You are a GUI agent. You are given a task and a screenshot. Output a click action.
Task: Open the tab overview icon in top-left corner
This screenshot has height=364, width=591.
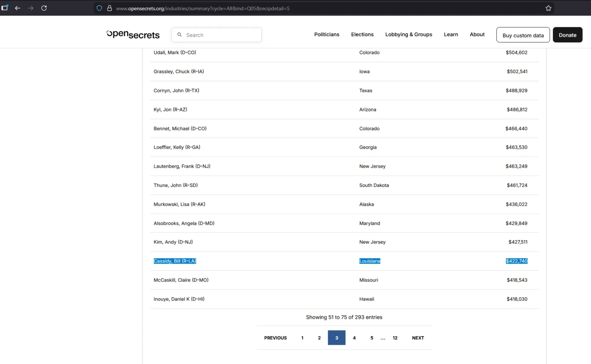coord(5,7)
